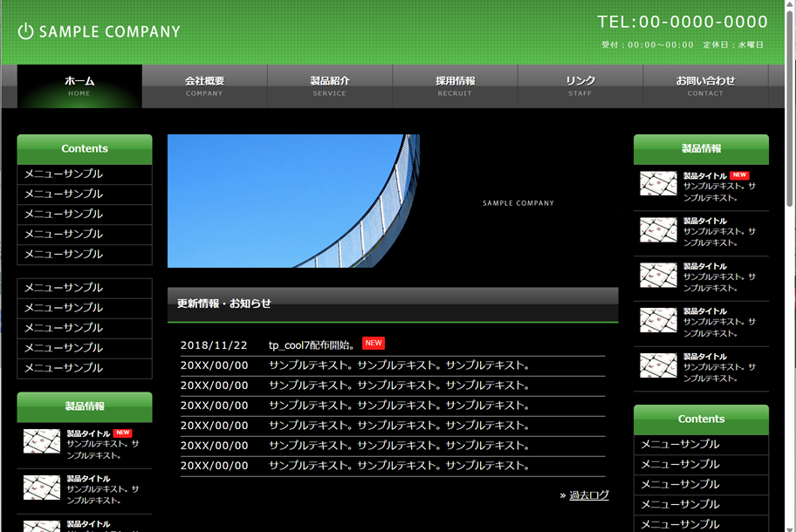Click the SAMPLE COMPANY logo text in the header
The image size is (796, 532).
[x=110, y=32]
